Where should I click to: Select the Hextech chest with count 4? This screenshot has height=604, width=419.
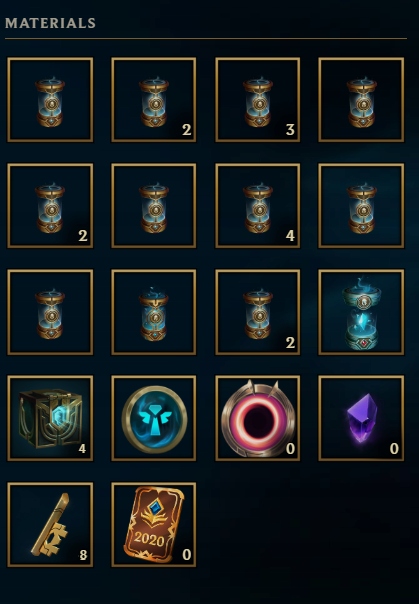50,418
